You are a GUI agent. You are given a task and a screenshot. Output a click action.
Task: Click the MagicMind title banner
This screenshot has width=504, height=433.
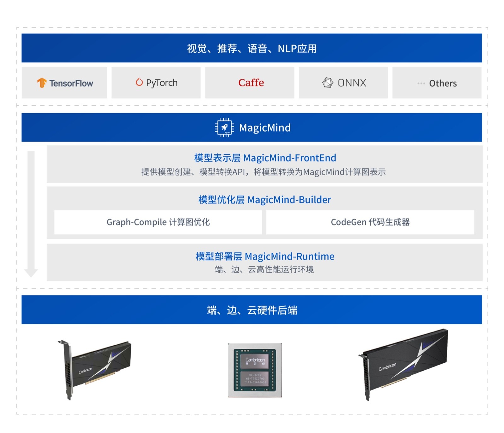(x=252, y=127)
